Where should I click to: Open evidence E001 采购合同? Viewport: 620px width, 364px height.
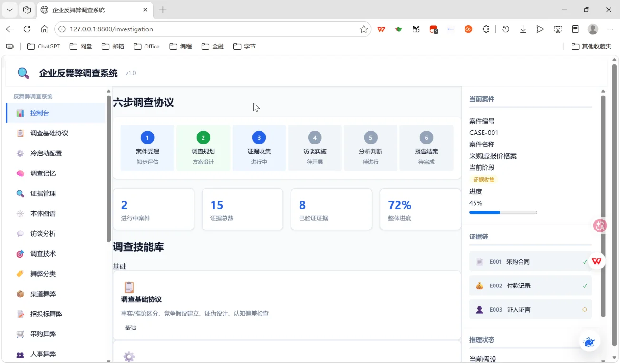tap(530, 262)
